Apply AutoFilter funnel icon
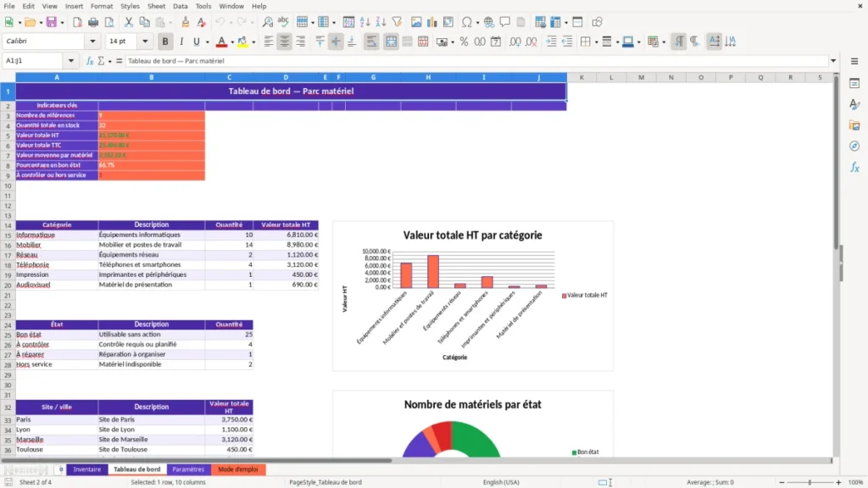Screen dimensions: 868x488 point(397,22)
